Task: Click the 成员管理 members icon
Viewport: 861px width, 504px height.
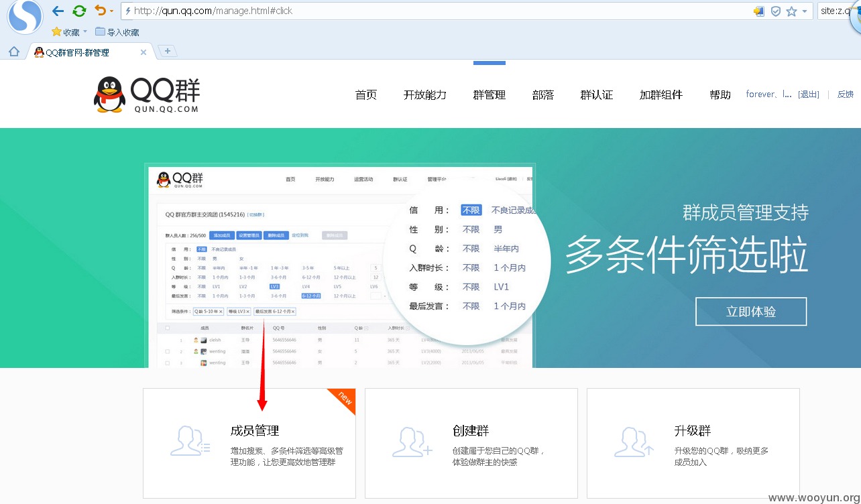Action: (x=190, y=441)
